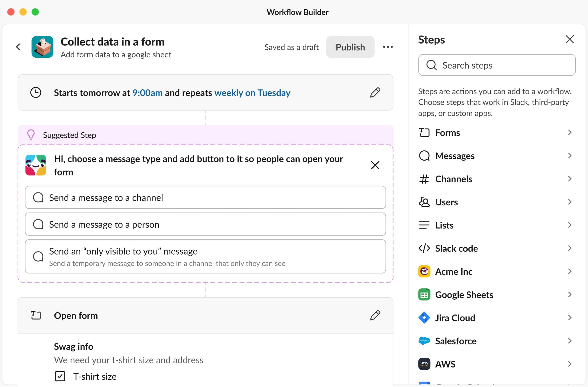Click the Slack code brackets icon
The height and width of the screenshot is (387, 588).
tap(424, 248)
